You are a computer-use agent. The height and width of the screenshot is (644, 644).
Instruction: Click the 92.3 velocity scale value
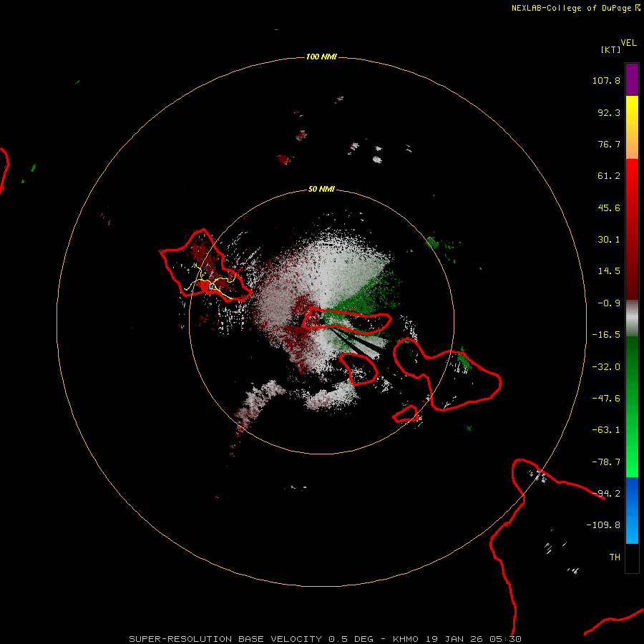pyautogui.click(x=609, y=112)
